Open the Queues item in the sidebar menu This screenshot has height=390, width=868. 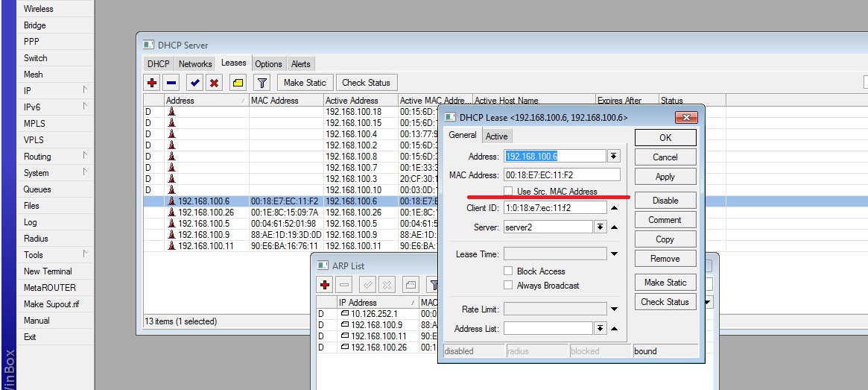(x=37, y=189)
